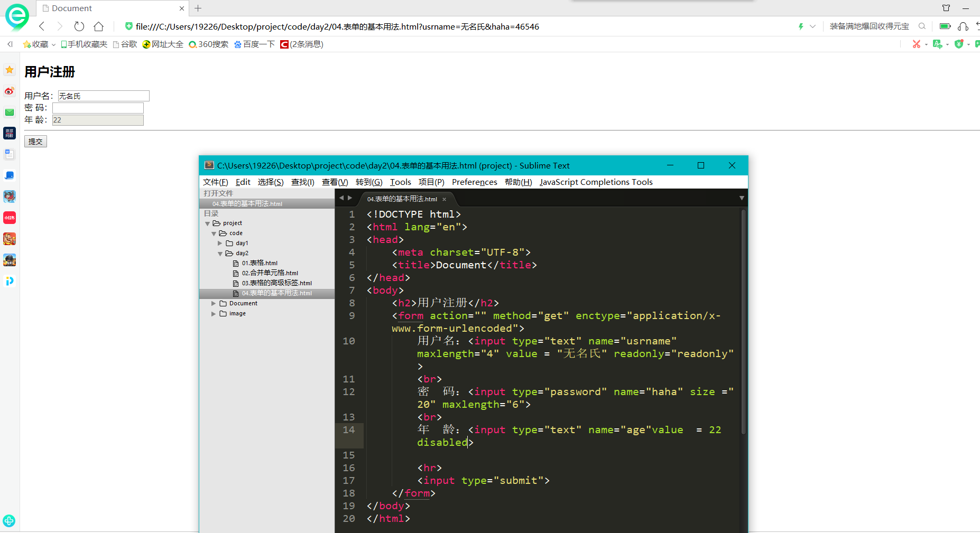This screenshot has height=533, width=980.
Task: Click the green plus circle at sidebar bottom
Action: point(9,521)
